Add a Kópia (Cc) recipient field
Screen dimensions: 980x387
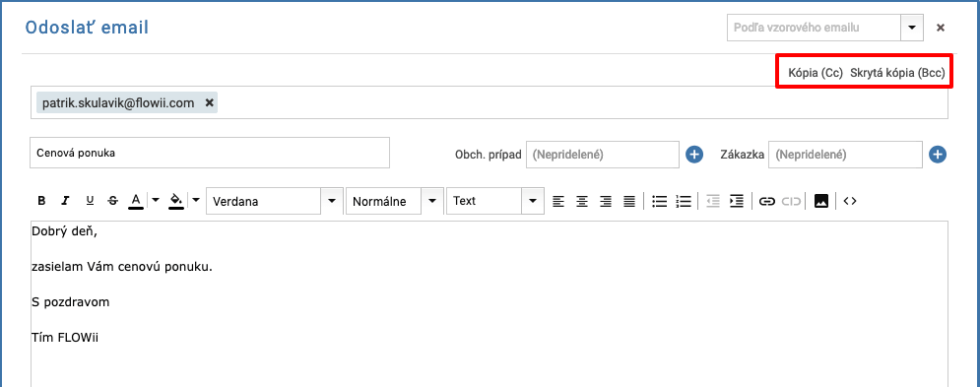[816, 73]
